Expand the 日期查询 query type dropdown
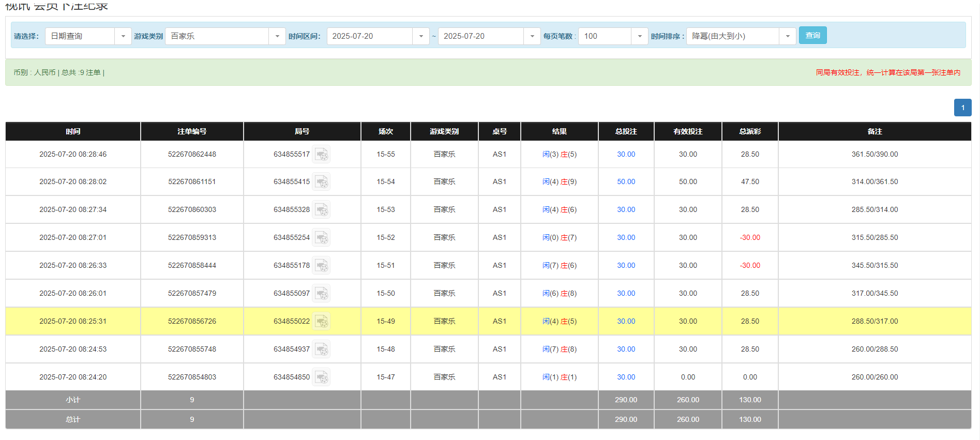 (x=123, y=36)
